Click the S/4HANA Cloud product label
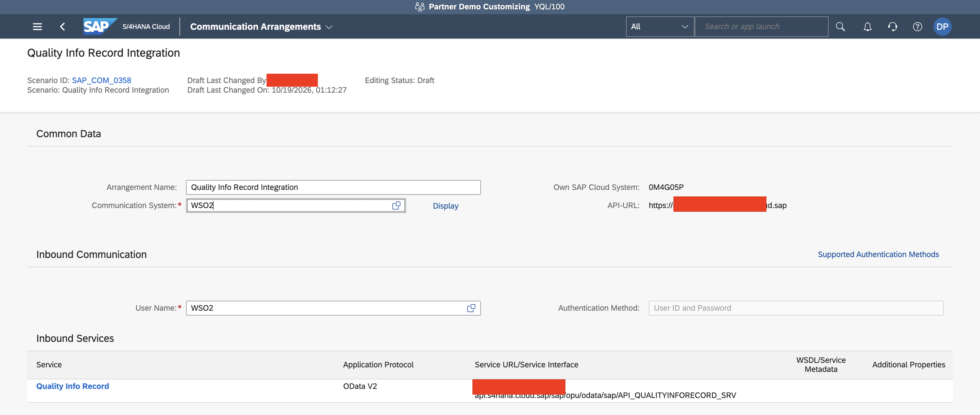This screenshot has height=415, width=980. coord(146,27)
